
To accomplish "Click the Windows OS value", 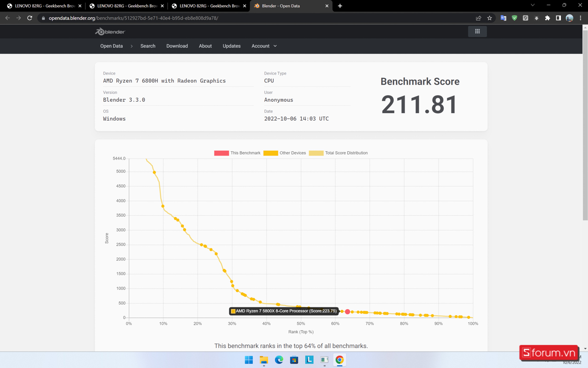I will tap(114, 119).
